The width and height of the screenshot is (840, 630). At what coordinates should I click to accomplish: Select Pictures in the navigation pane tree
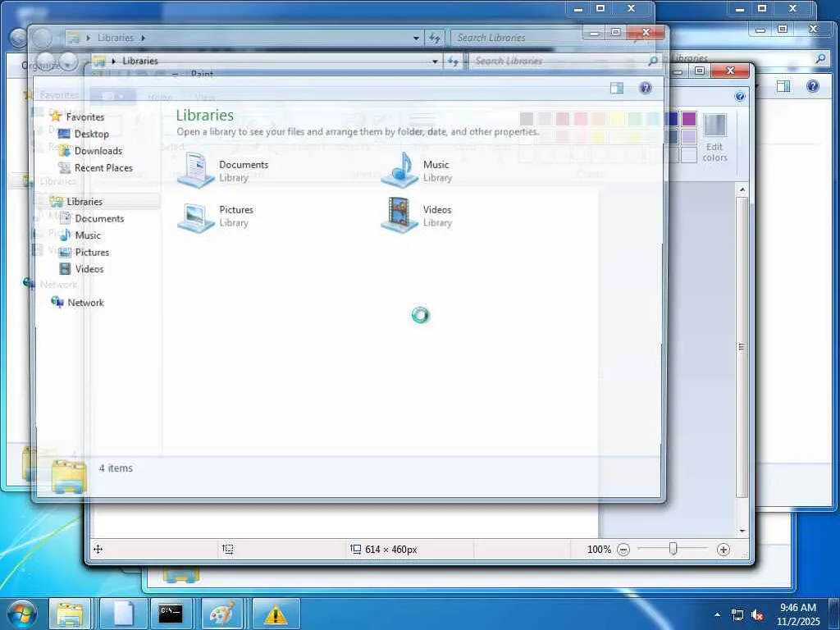[92, 253]
